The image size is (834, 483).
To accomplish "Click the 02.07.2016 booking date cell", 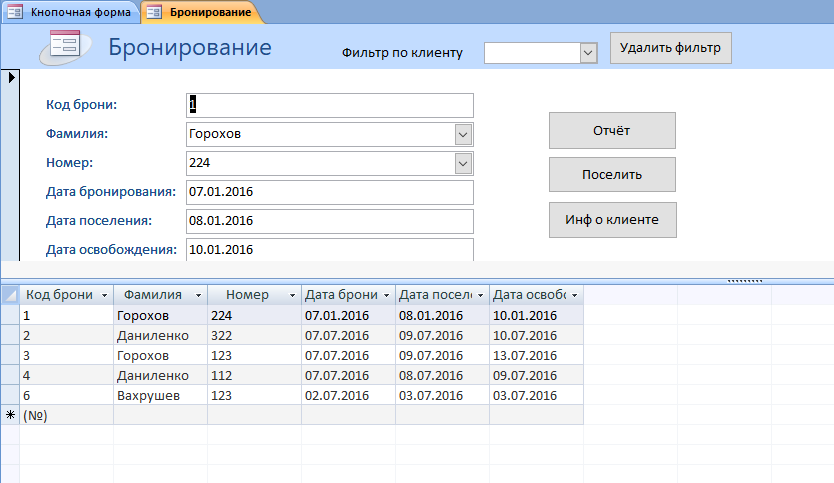I will click(348, 395).
